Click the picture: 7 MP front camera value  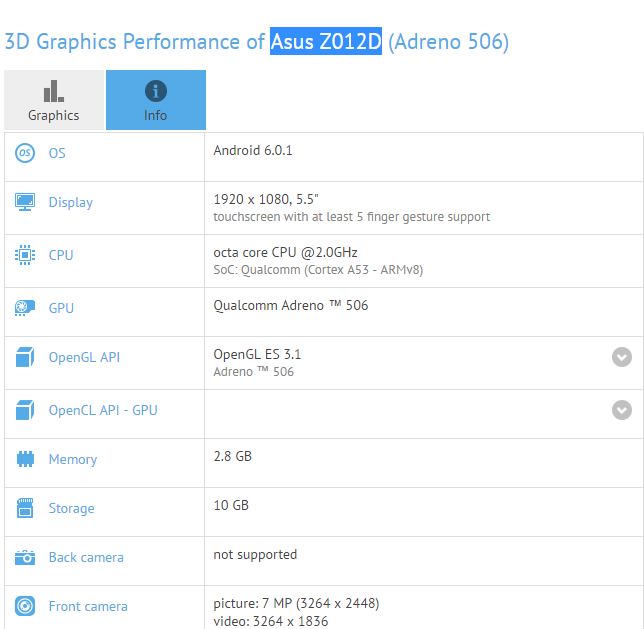click(x=296, y=603)
